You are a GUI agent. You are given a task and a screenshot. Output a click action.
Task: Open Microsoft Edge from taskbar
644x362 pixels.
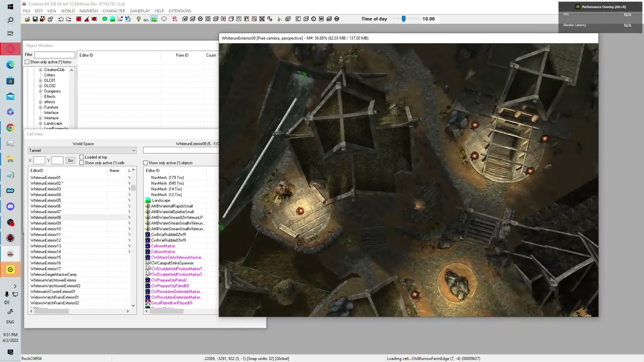(10, 65)
